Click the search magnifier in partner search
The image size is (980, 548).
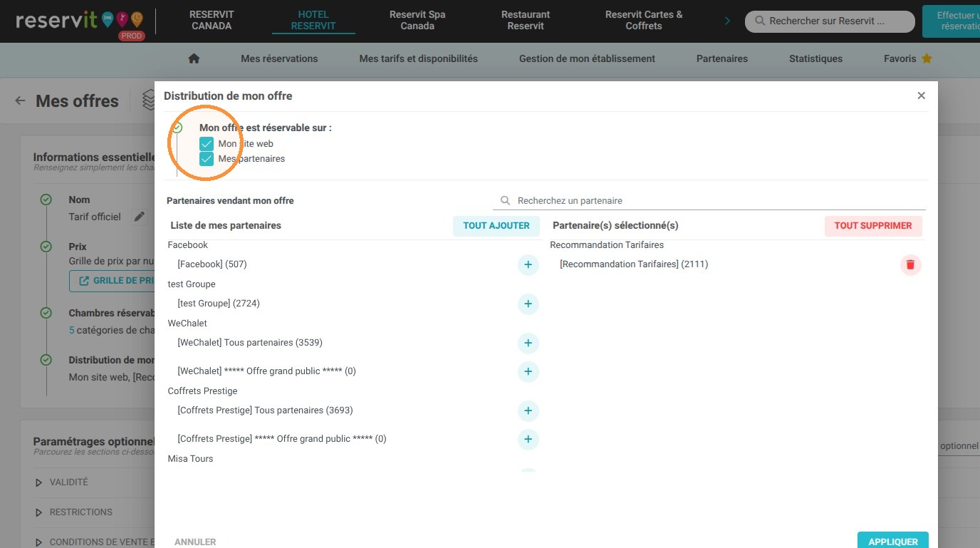point(505,201)
